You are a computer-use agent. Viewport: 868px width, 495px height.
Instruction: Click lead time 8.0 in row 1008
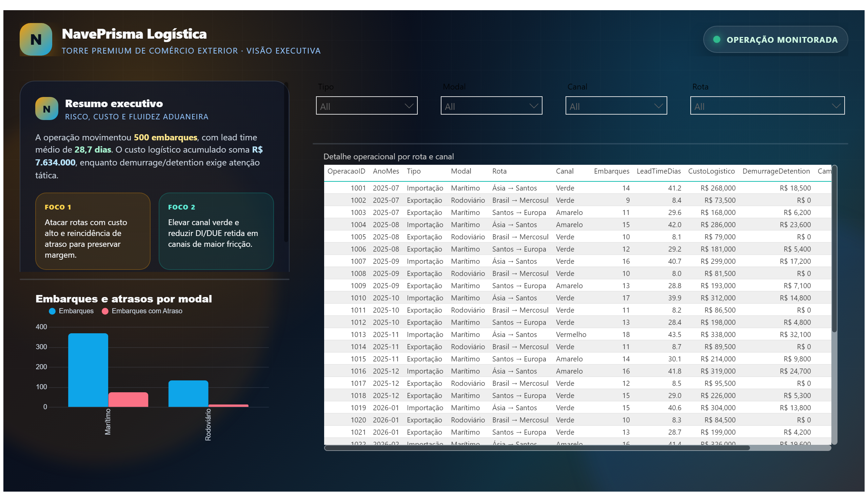676,274
